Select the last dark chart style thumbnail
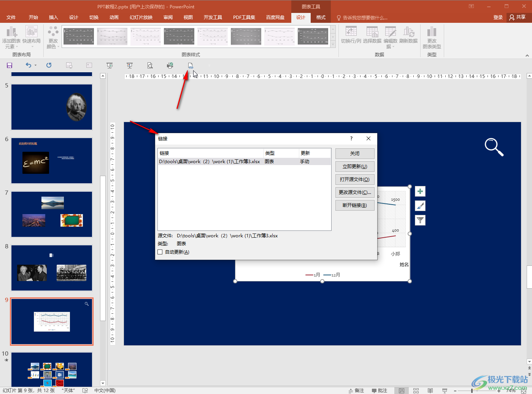This screenshot has width=532, height=394. pyautogui.click(x=313, y=36)
